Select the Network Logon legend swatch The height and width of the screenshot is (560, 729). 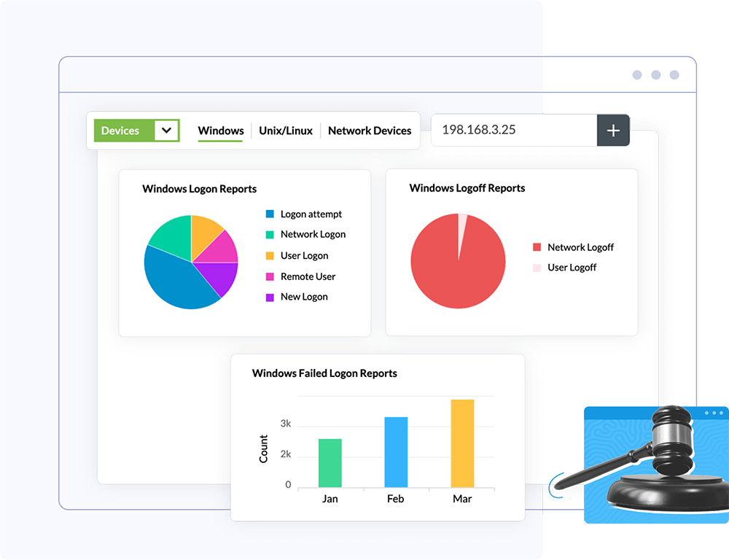click(x=270, y=234)
